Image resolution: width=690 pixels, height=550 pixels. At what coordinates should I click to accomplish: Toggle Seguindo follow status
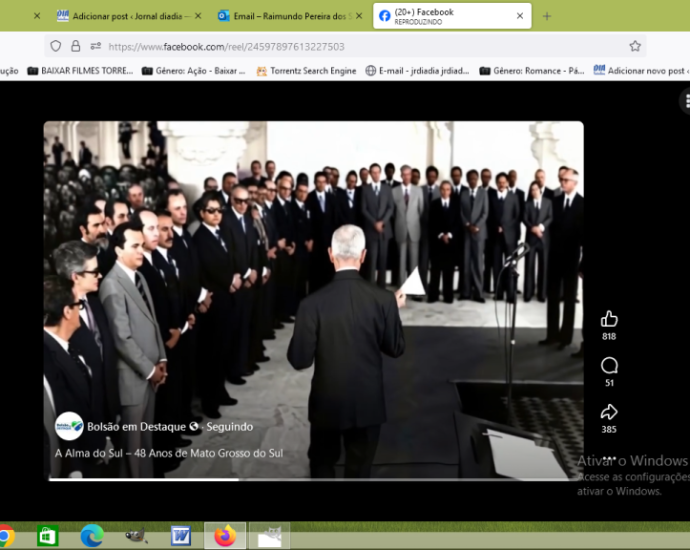pyautogui.click(x=229, y=427)
